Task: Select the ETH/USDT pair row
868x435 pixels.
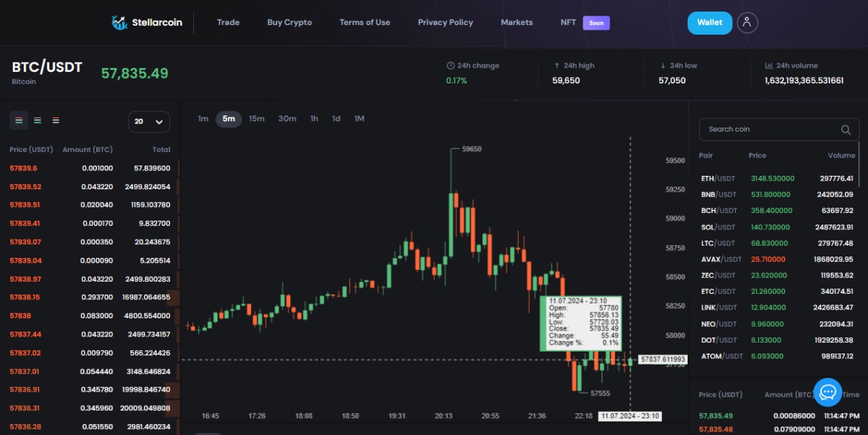Action: click(777, 178)
